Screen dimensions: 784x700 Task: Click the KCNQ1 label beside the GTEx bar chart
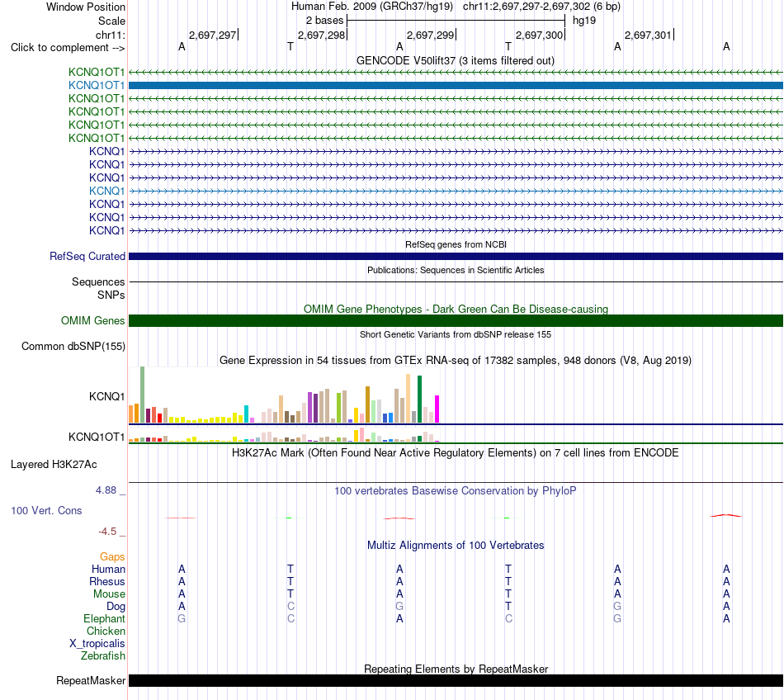pos(107,396)
